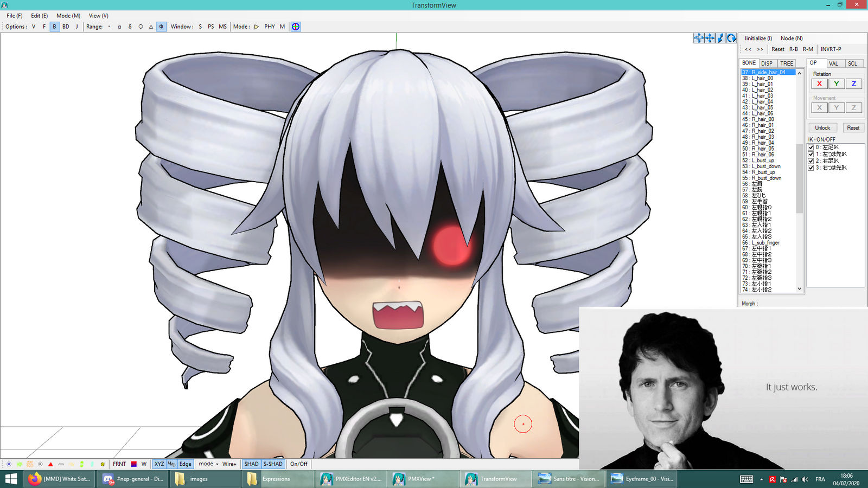Screen dimensions: 868x488
Task: Switch to the TREE tab
Action: click(787, 63)
